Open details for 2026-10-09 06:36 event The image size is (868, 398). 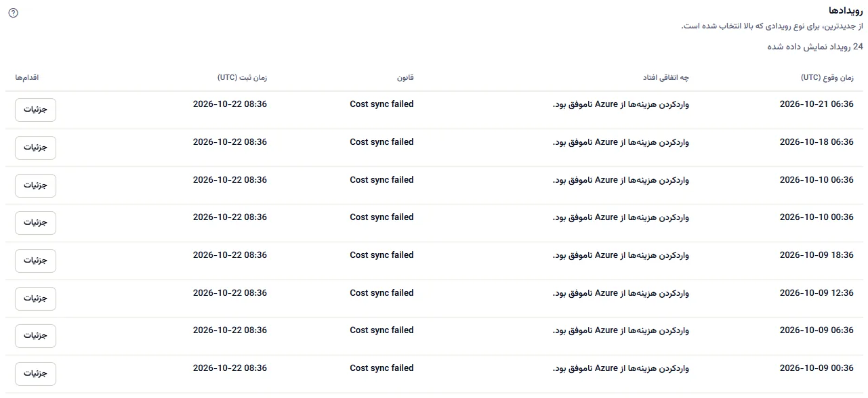tap(35, 336)
